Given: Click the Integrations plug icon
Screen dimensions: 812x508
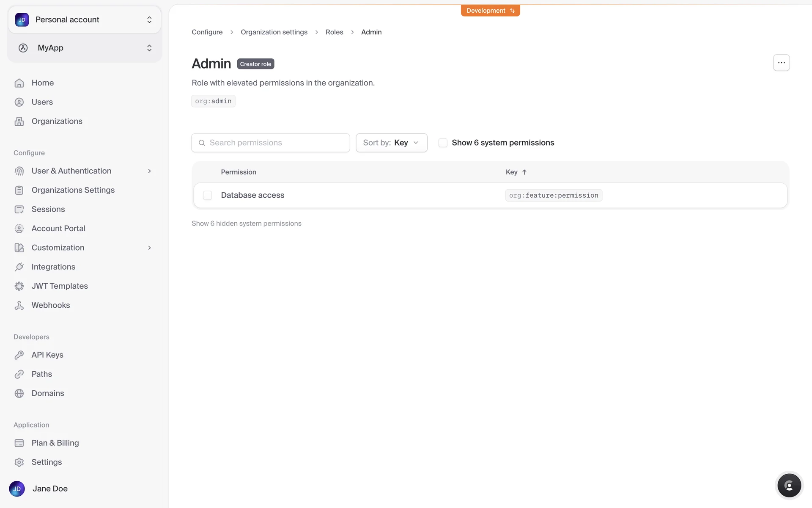Looking at the screenshot, I should 19,267.
